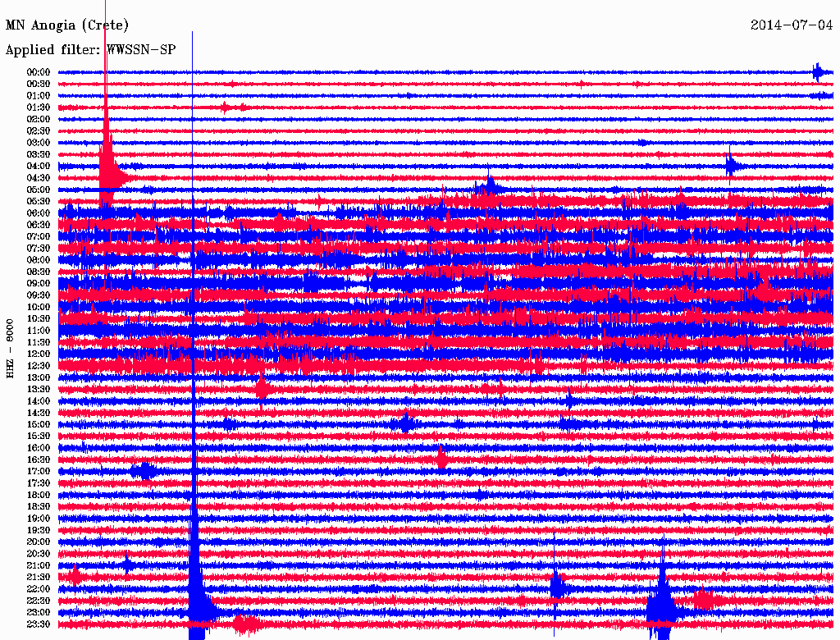Viewport: 840px width, 640px height.
Task: Select the 02:00 time label
Action: pyautogui.click(x=39, y=119)
